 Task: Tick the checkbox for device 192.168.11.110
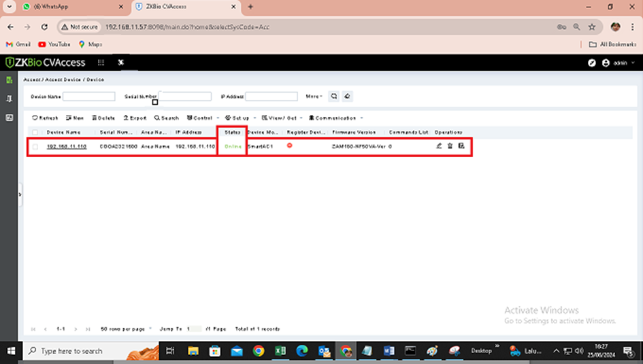(x=35, y=146)
